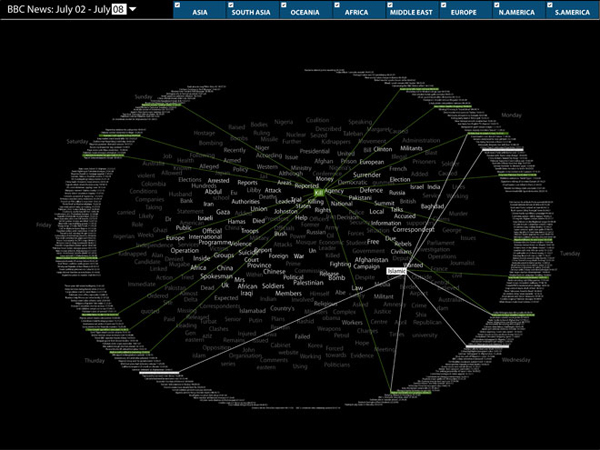Click the 'Monday' day label

point(511,115)
